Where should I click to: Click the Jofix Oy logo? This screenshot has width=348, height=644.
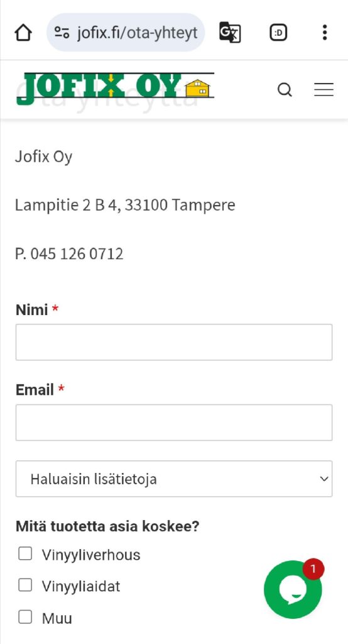pos(116,88)
